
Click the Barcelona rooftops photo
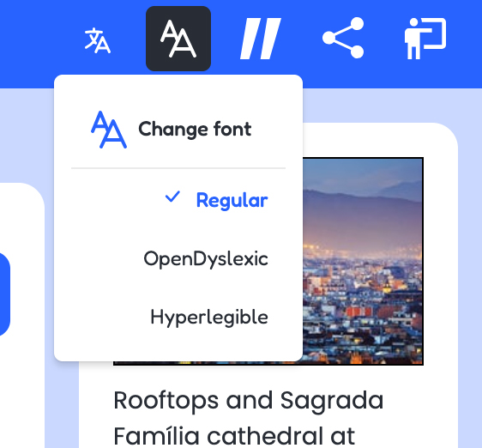coord(363,261)
